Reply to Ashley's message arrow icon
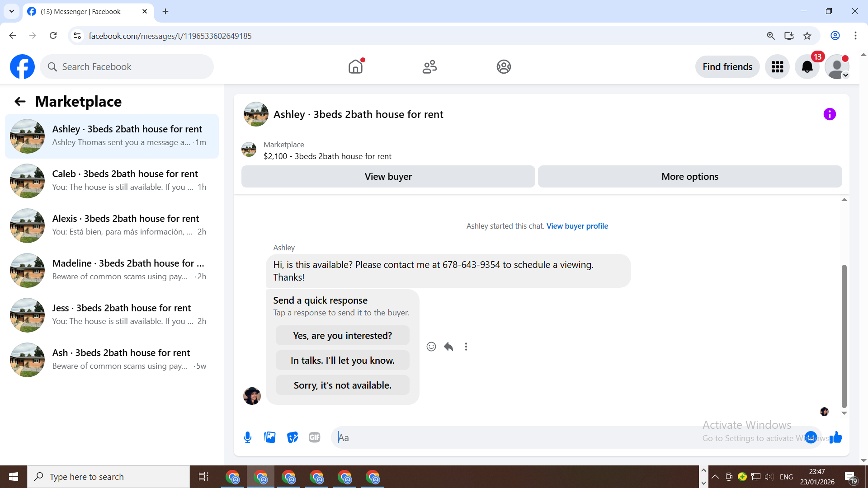 [x=448, y=347]
